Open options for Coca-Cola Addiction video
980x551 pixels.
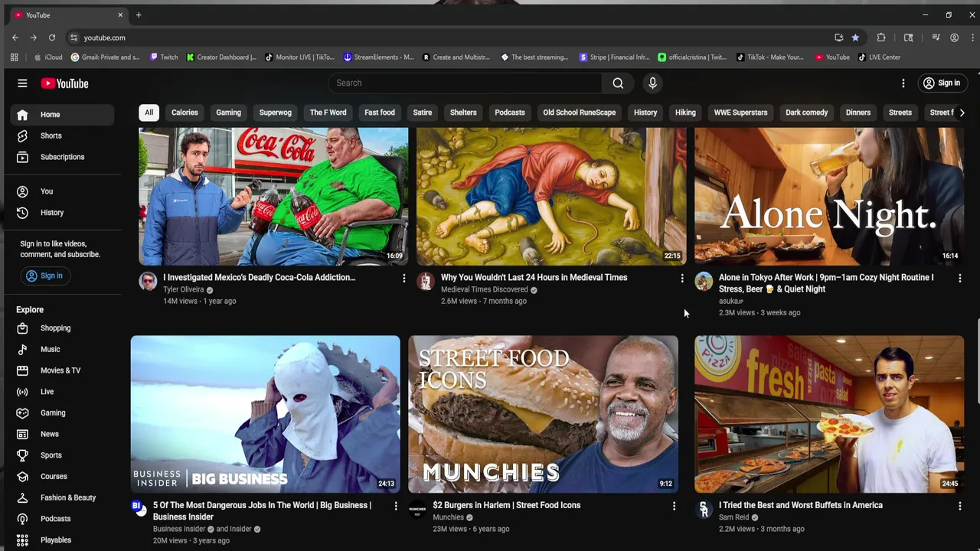(403, 279)
